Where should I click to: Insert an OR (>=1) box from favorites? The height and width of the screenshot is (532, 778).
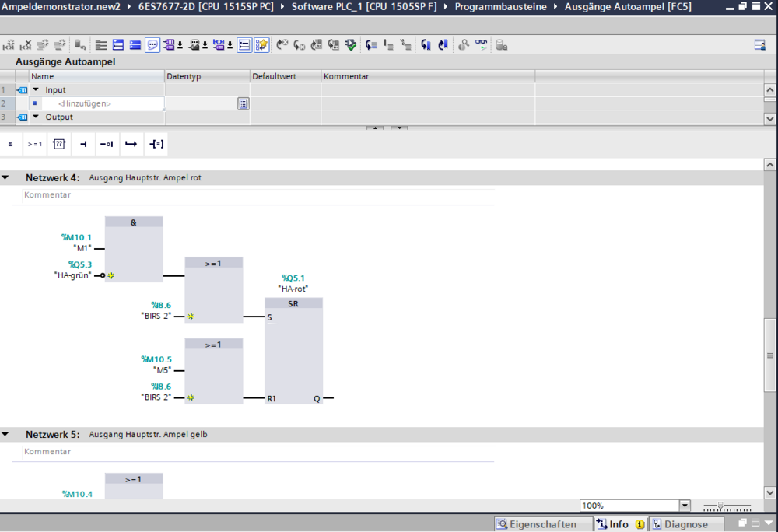coord(35,144)
